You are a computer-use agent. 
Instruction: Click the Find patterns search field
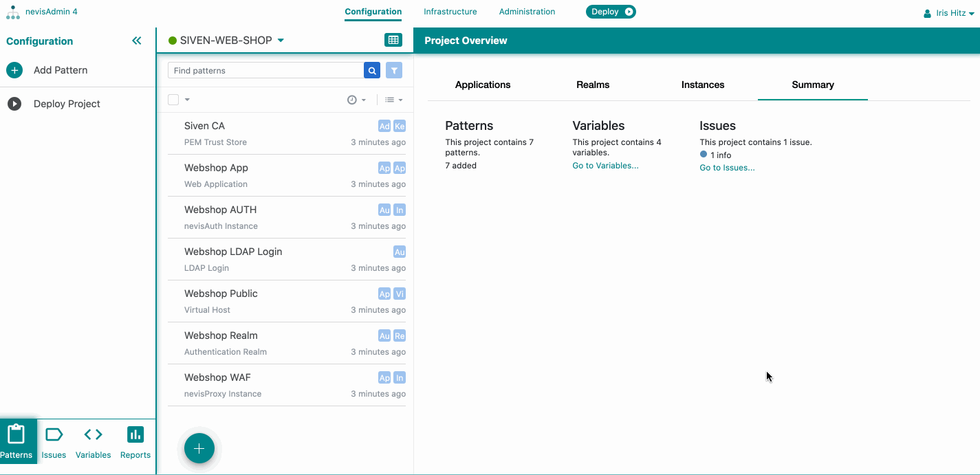point(265,70)
